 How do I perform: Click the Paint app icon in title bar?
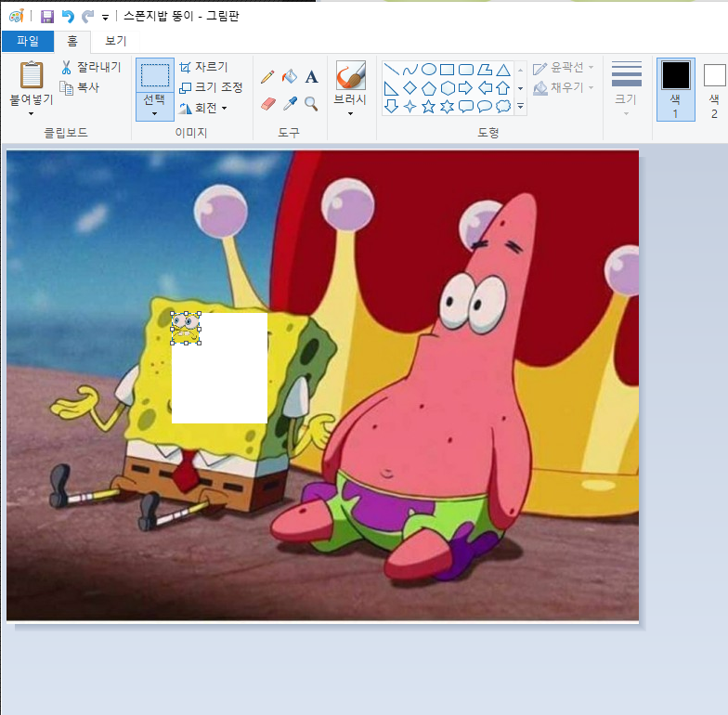click(x=17, y=17)
